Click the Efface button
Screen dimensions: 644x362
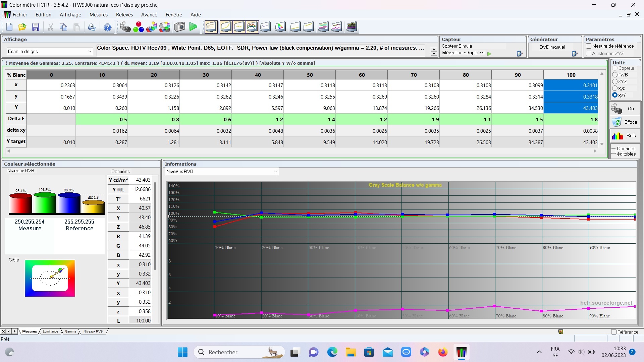(x=624, y=122)
